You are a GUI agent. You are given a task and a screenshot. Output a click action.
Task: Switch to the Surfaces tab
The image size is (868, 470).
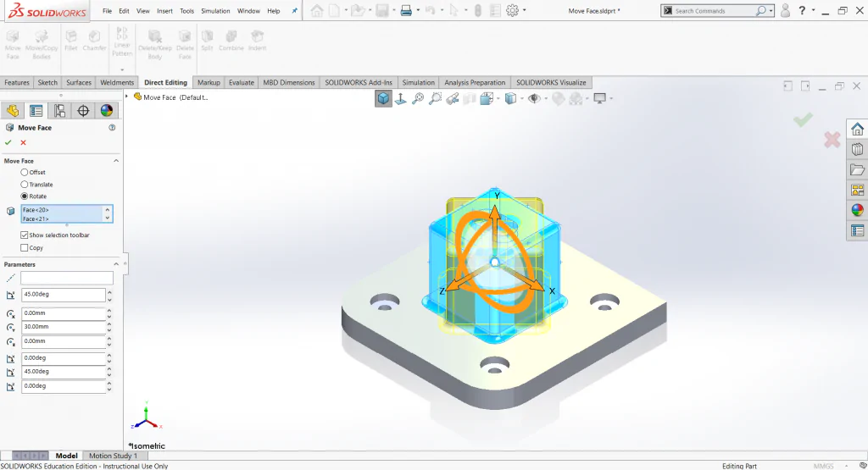click(x=79, y=82)
